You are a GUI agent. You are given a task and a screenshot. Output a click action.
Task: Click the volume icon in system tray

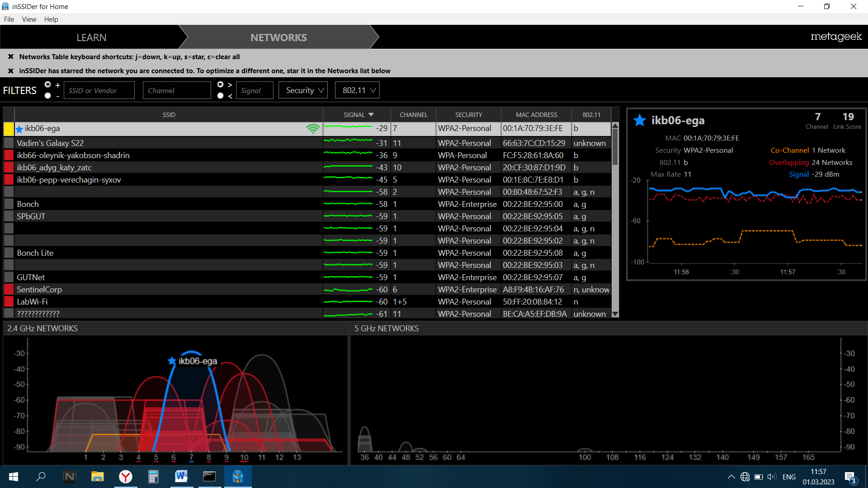772,477
